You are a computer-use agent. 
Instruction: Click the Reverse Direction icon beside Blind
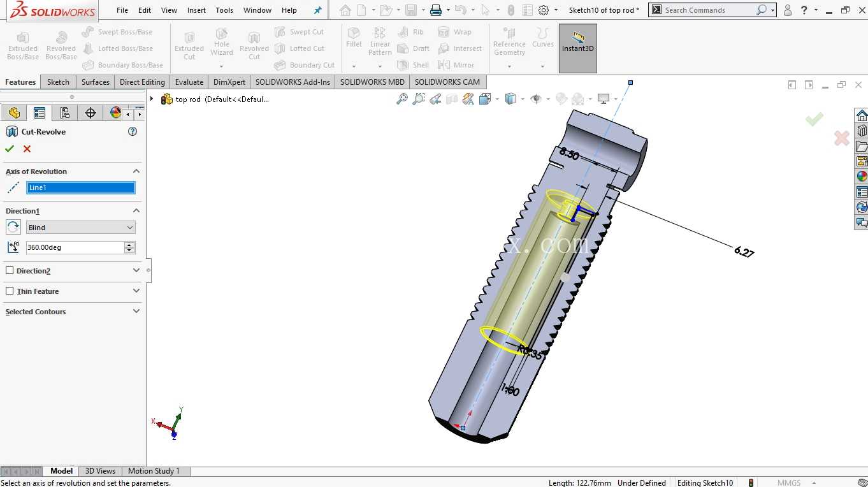(13, 227)
